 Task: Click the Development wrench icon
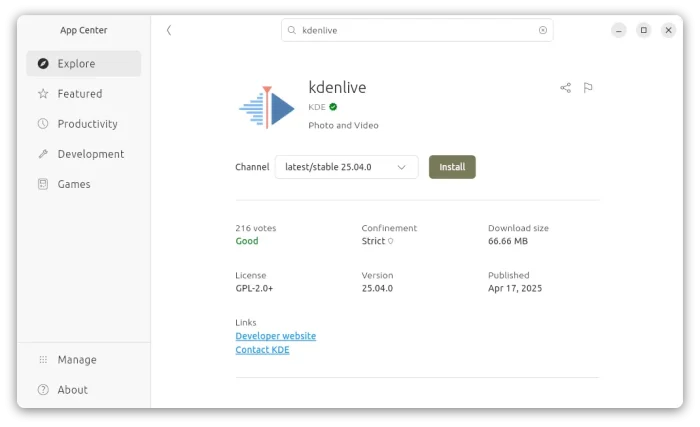(x=43, y=154)
